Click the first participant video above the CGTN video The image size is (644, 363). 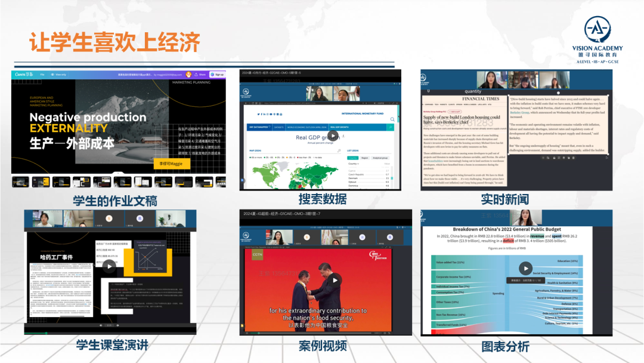(x=279, y=237)
